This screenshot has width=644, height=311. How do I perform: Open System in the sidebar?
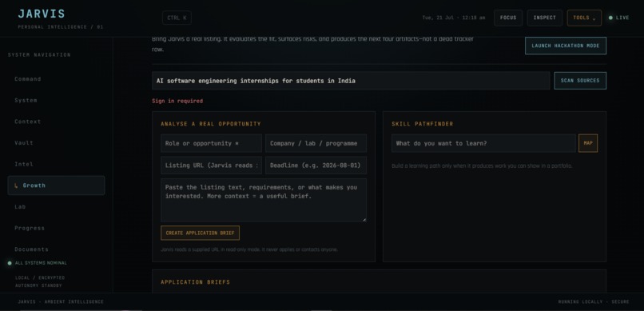[56, 100]
